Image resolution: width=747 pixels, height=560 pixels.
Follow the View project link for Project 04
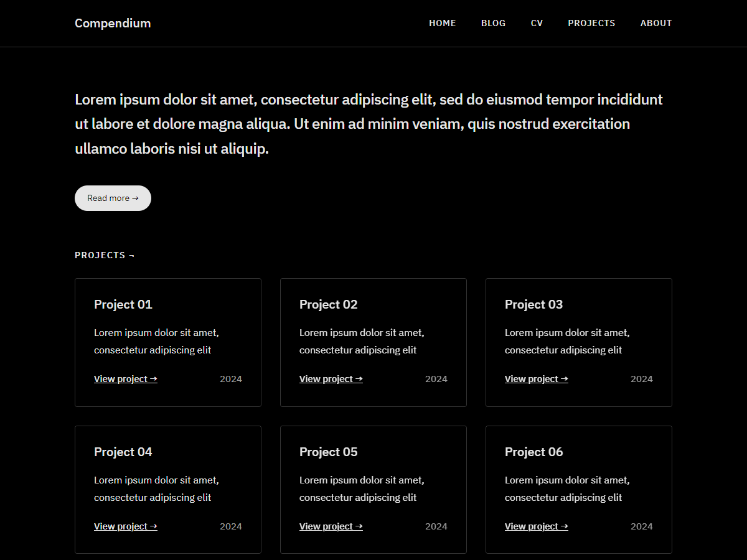pos(125,526)
